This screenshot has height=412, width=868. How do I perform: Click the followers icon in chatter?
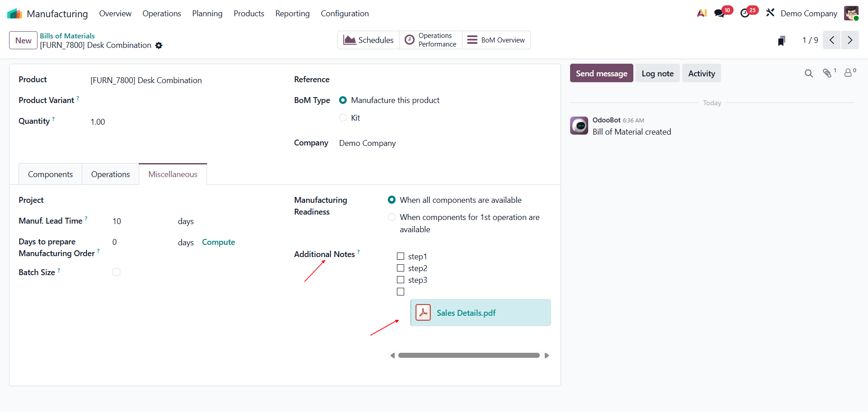pyautogui.click(x=849, y=73)
